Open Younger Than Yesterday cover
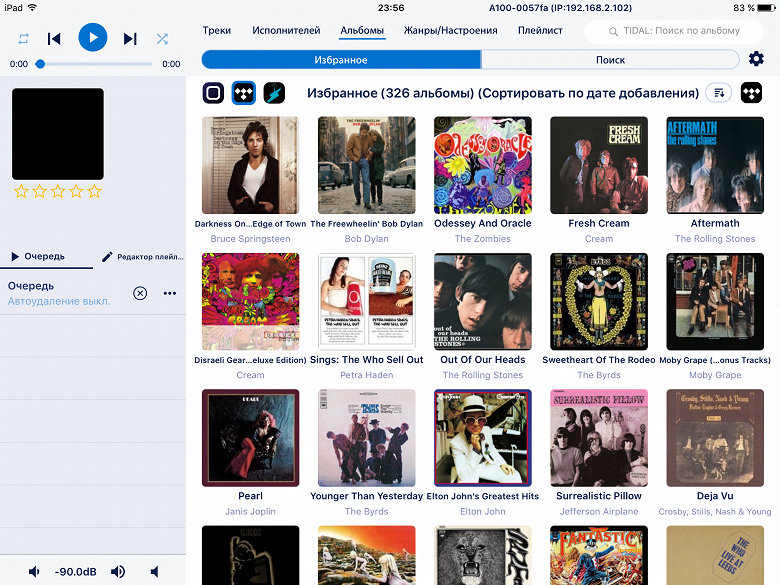 (367, 438)
